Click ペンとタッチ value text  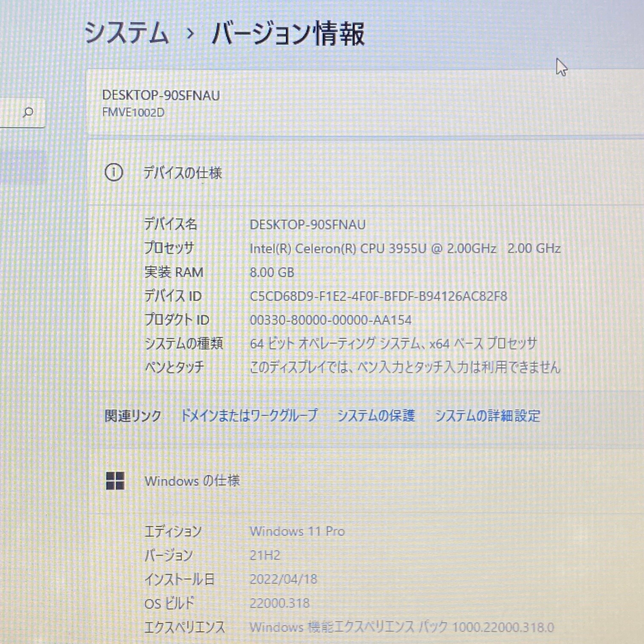pos(405,367)
